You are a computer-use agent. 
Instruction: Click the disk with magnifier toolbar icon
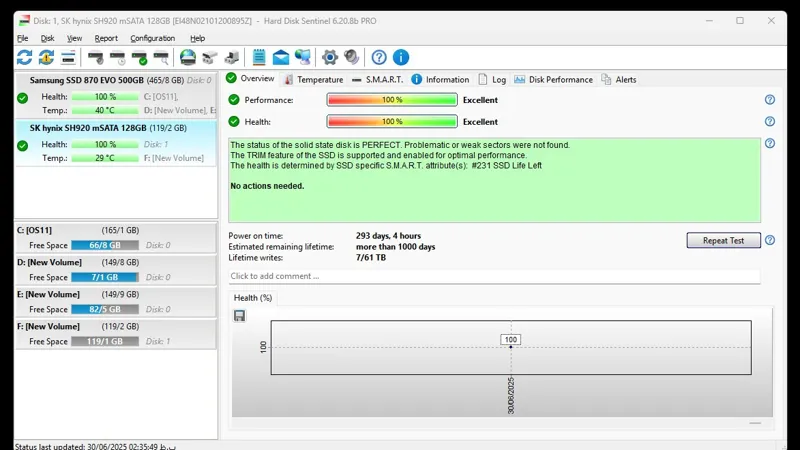(x=162, y=58)
